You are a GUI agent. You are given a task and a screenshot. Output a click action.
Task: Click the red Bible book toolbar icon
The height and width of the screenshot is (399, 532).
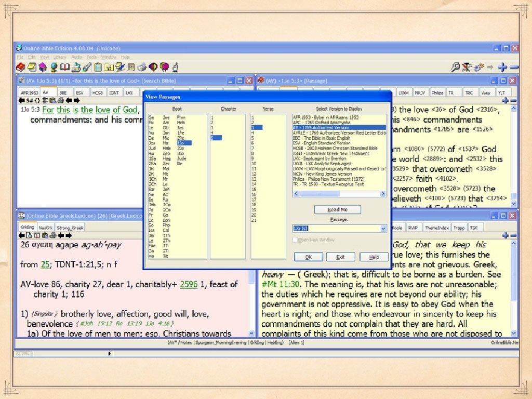(21, 67)
